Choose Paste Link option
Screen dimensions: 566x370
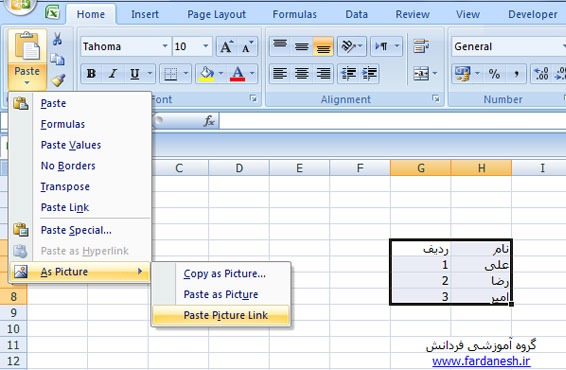(x=80, y=208)
